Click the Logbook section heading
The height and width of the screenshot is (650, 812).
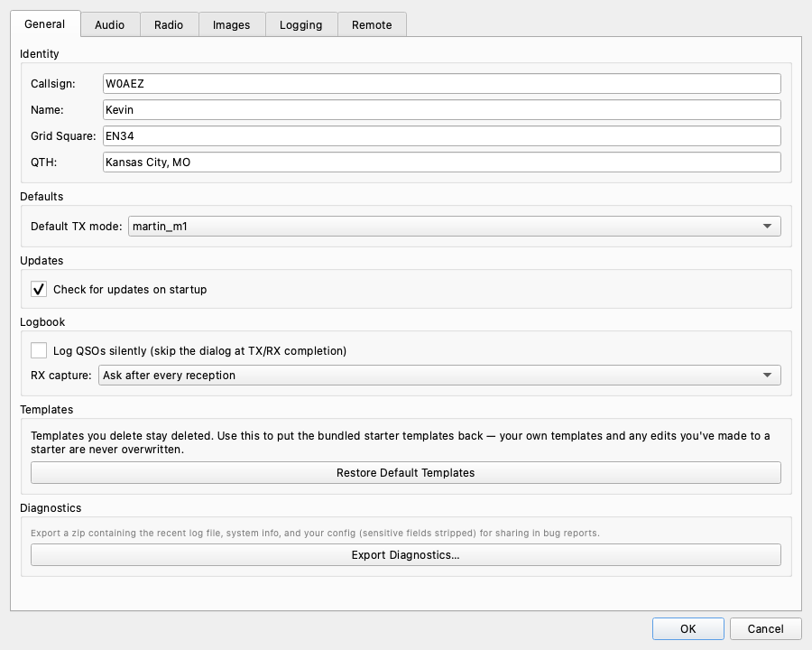42,322
